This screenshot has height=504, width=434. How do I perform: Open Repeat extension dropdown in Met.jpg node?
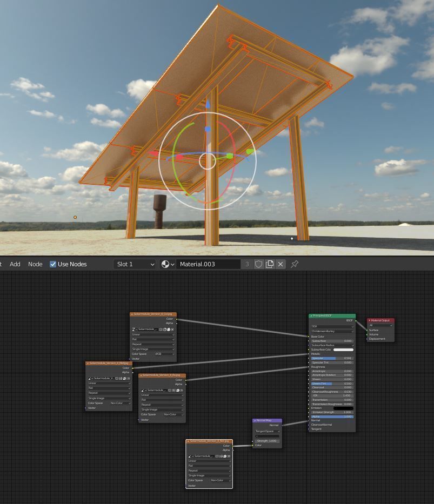tap(109, 393)
